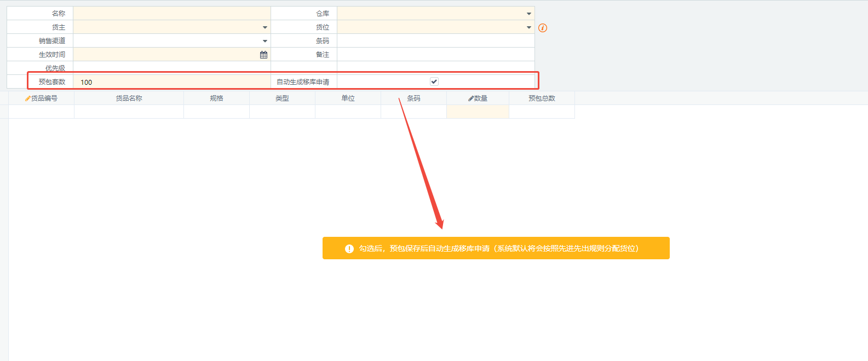This screenshot has width=868, height=361.
Task: Click the 预包总数 column header
Action: [542, 98]
